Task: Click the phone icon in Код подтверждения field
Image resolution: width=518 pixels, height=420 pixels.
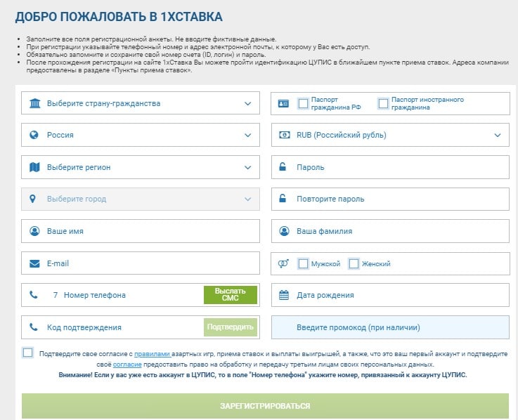Action: (x=33, y=327)
